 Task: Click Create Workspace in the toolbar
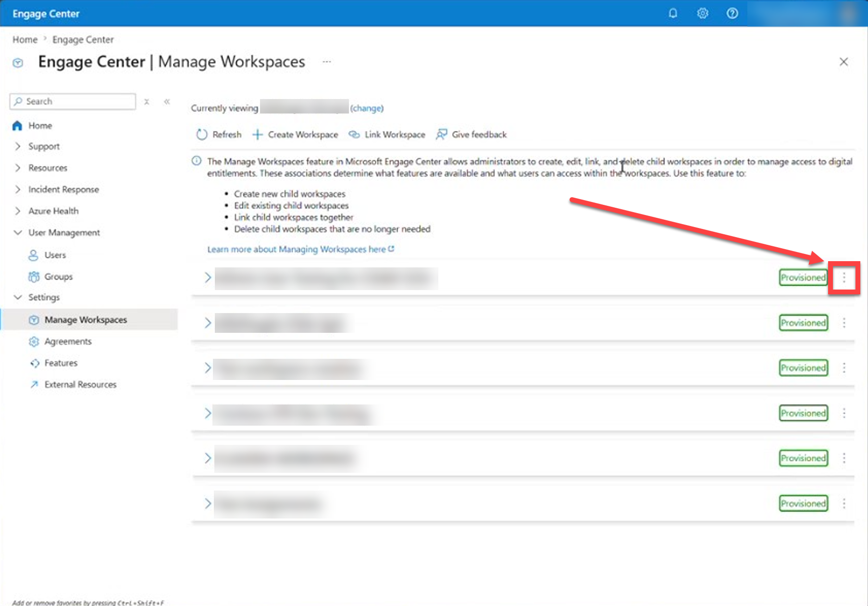click(295, 135)
